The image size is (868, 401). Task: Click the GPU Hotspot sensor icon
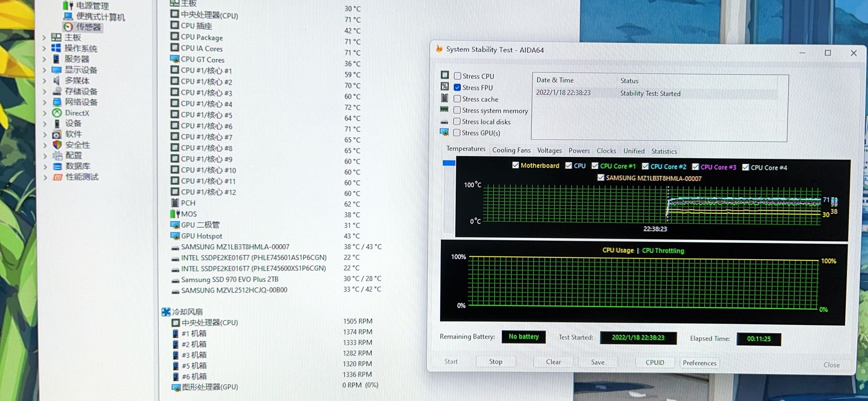175,236
